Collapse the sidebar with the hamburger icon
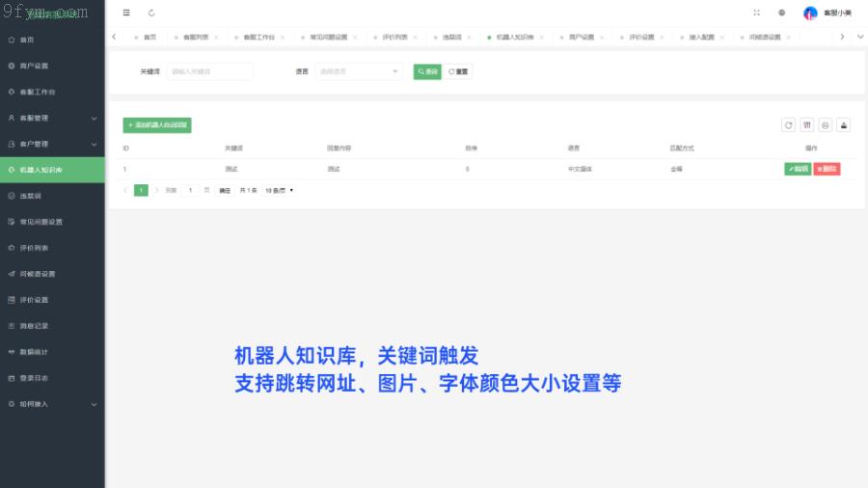 pos(126,13)
